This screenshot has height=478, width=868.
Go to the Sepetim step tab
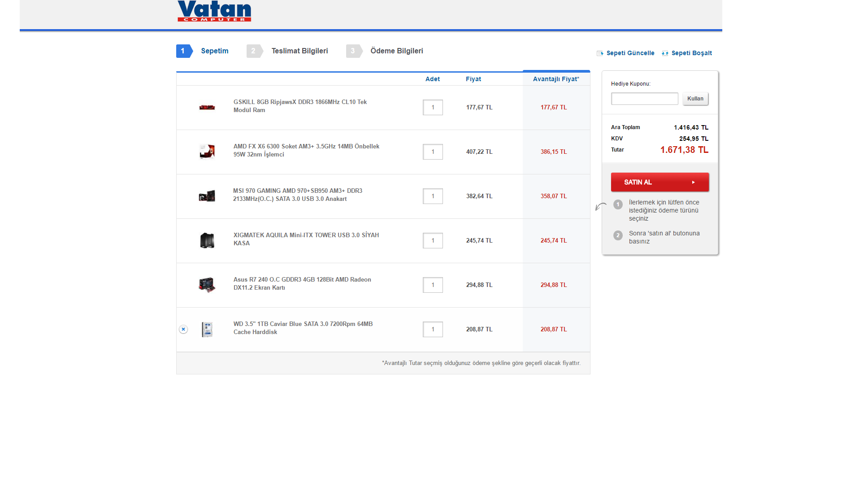click(215, 51)
